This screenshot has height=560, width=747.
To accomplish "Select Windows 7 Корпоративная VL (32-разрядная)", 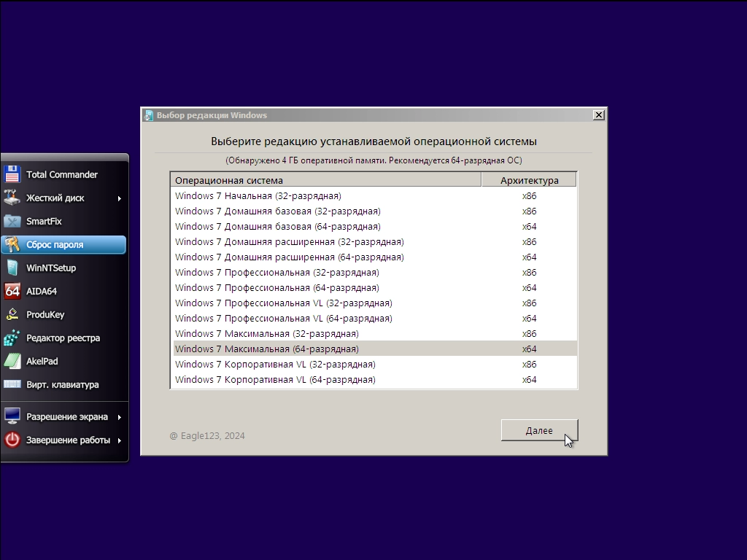I will pos(374,364).
